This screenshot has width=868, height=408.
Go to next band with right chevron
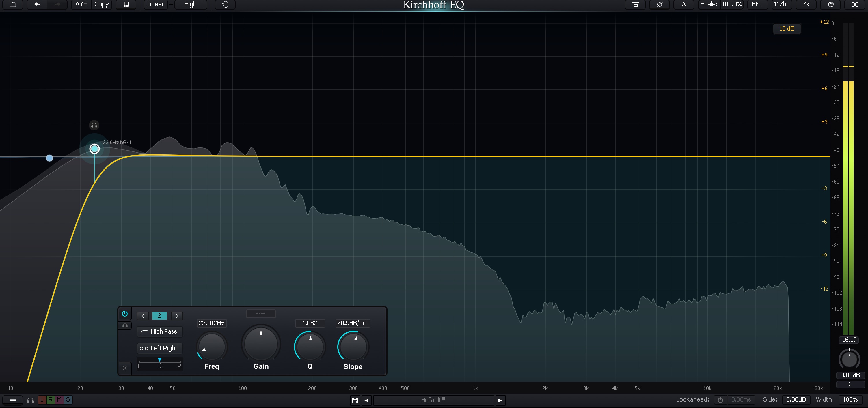tap(177, 316)
